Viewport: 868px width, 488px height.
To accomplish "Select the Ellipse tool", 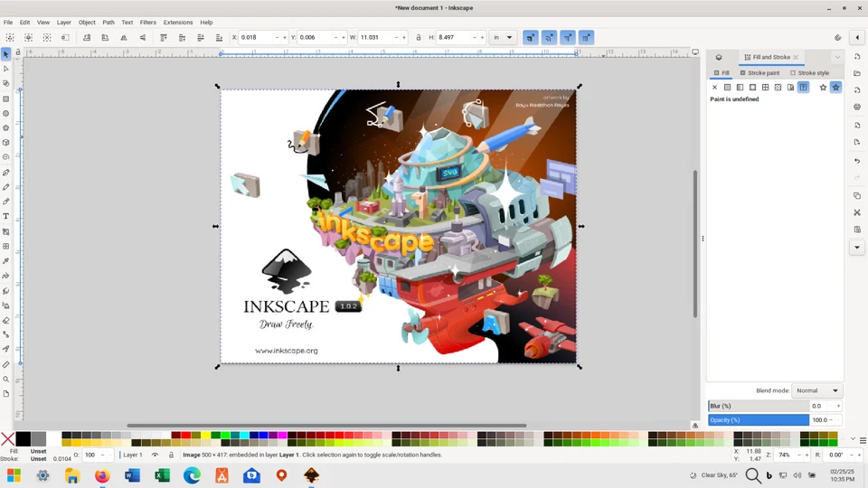I will [x=6, y=113].
